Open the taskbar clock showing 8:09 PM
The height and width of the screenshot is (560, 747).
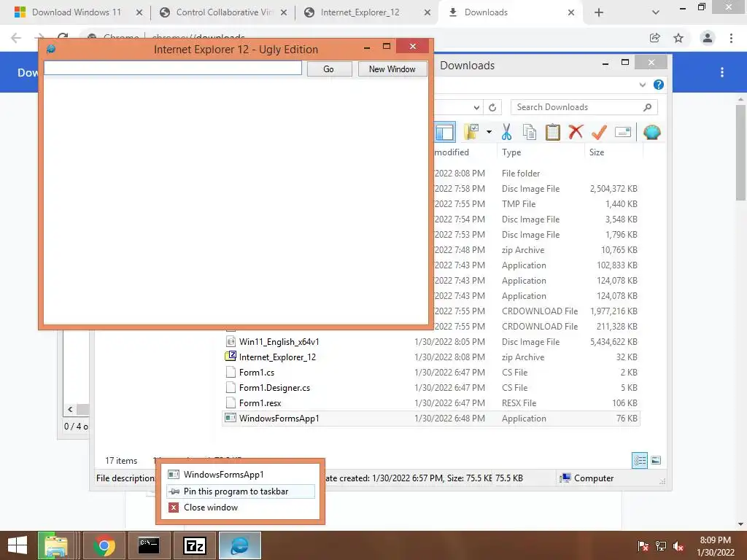pyautogui.click(x=715, y=546)
